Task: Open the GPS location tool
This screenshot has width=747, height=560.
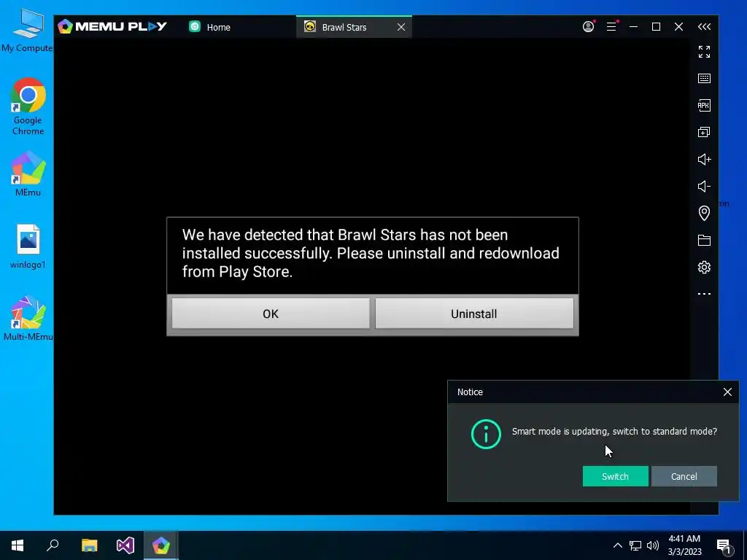Action: [x=704, y=213]
